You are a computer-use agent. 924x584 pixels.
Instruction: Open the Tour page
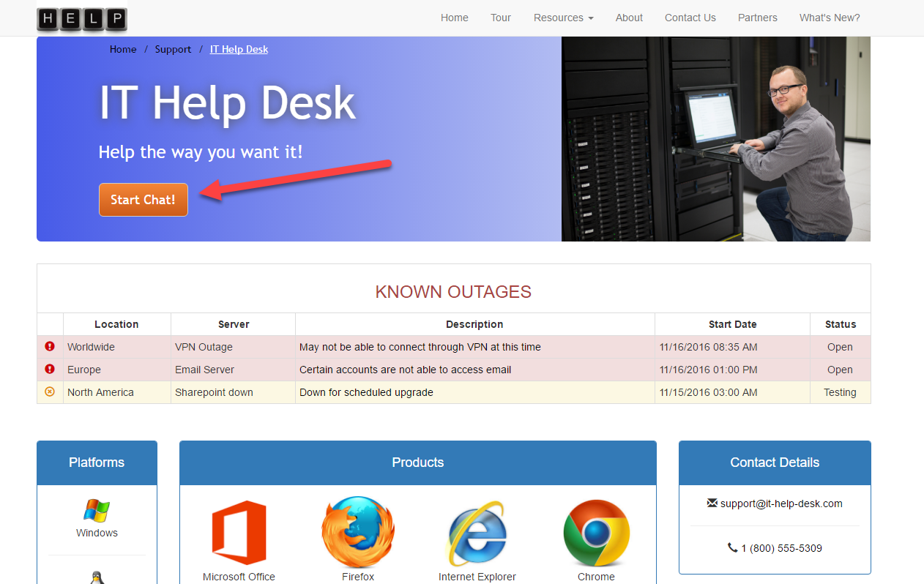point(501,18)
